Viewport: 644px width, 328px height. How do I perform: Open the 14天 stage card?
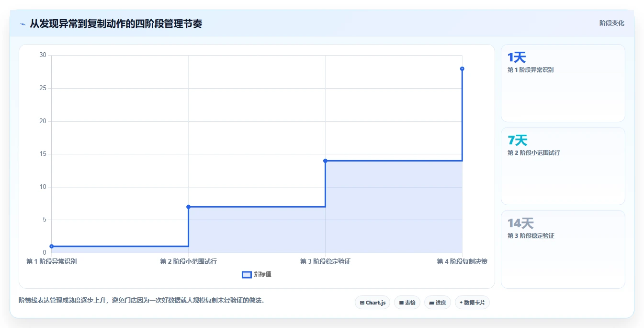(563, 249)
